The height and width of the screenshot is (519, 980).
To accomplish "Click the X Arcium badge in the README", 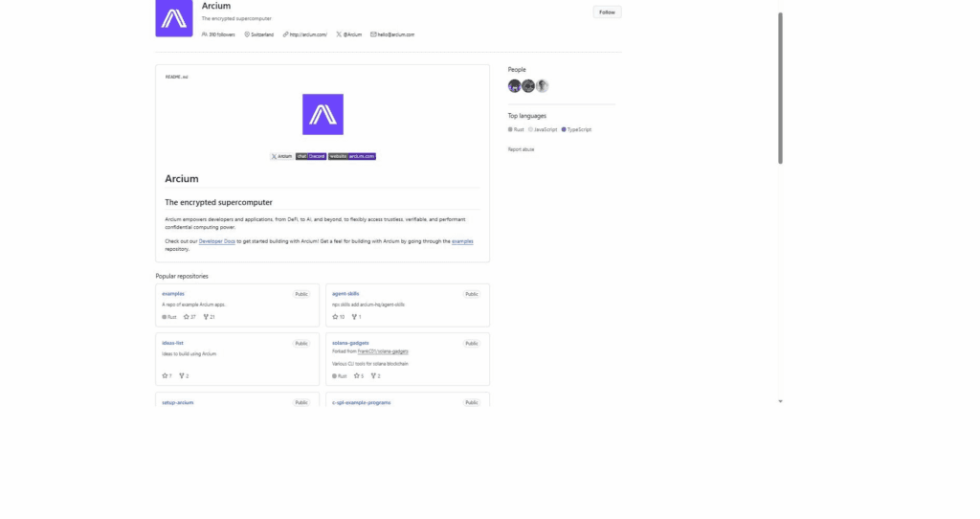I will click(x=281, y=156).
